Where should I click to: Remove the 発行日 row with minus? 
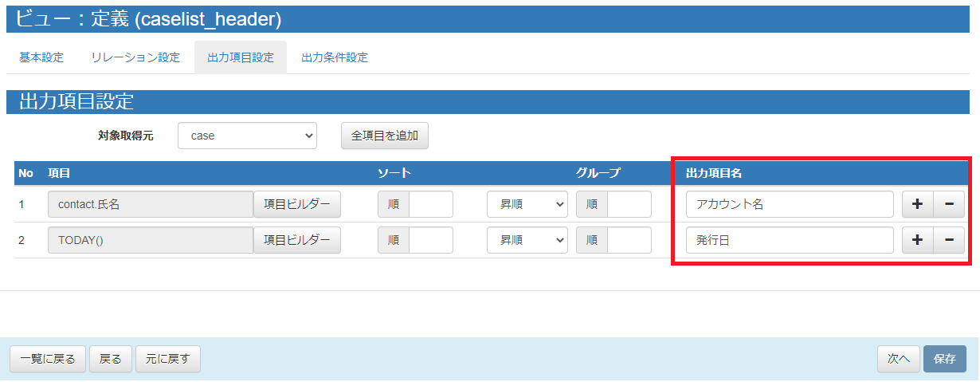click(949, 240)
